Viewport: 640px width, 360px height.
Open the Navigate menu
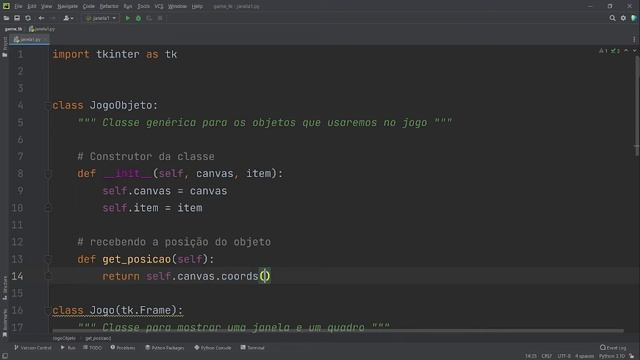(67, 7)
